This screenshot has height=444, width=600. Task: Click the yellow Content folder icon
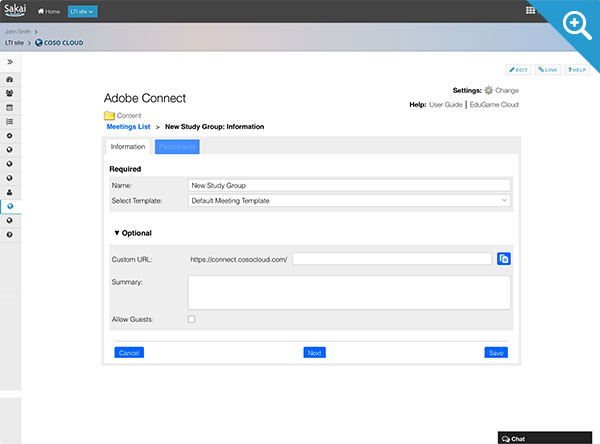[x=109, y=115]
